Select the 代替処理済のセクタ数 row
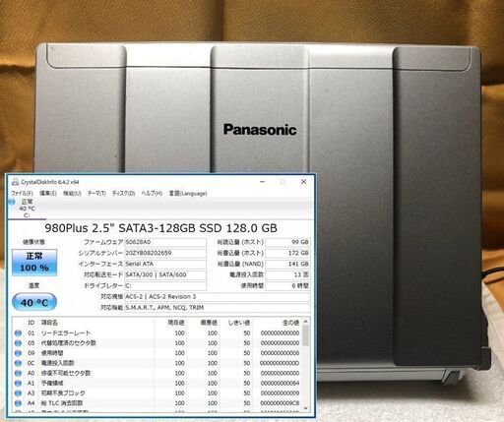This screenshot has height=422, width=504. [x=157, y=343]
